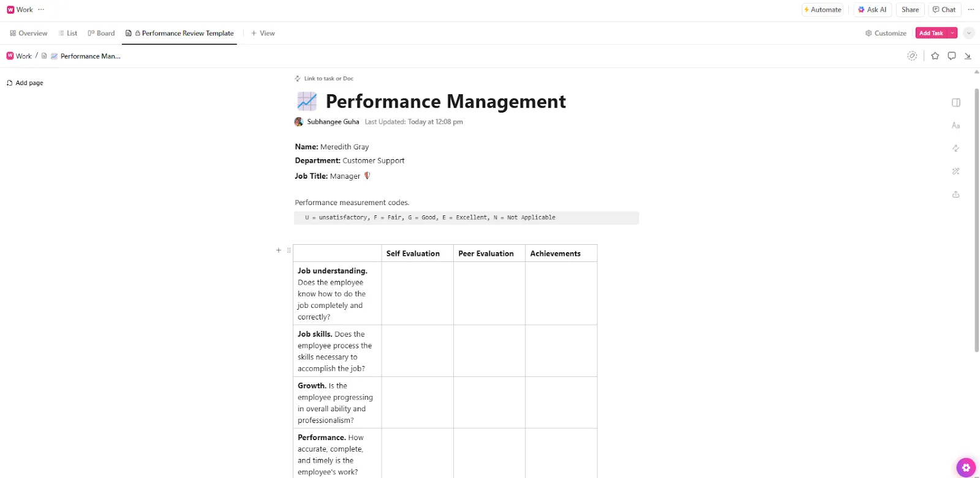
Task: Click Add page in the sidebar
Action: click(x=25, y=83)
